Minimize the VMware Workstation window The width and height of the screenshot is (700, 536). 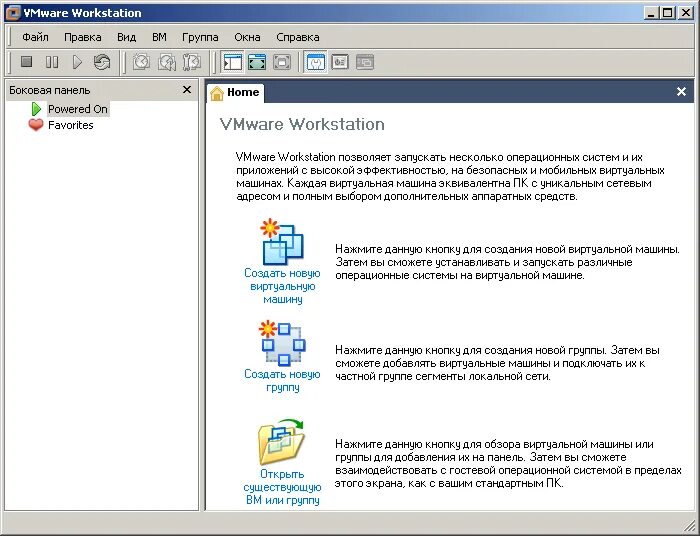651,13
